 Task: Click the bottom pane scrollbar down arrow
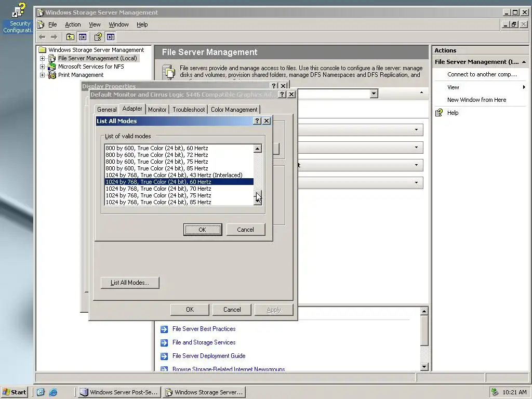click(x=424, y=366)
